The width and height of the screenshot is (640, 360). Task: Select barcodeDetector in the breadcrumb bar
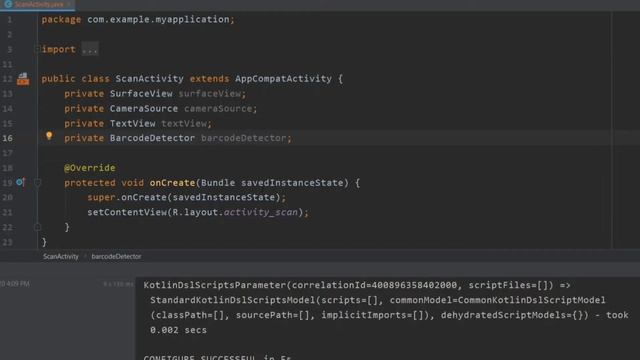pos(116,256)
